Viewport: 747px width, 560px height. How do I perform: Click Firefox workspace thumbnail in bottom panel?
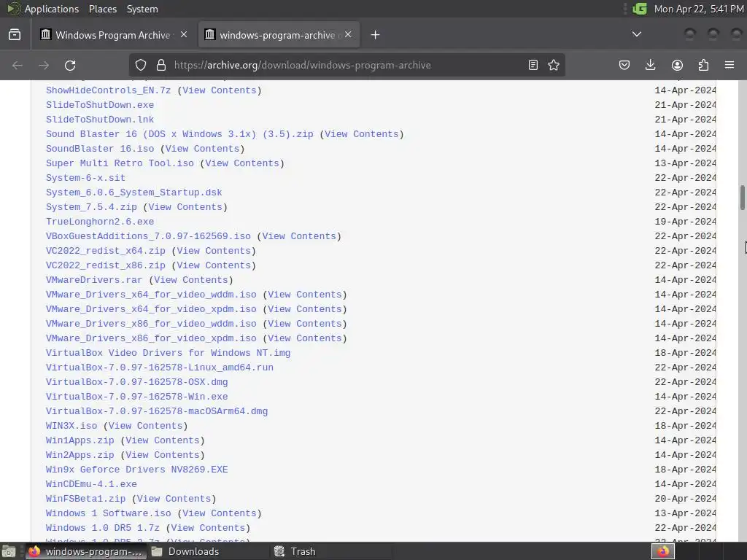click(x=663, y=551)
